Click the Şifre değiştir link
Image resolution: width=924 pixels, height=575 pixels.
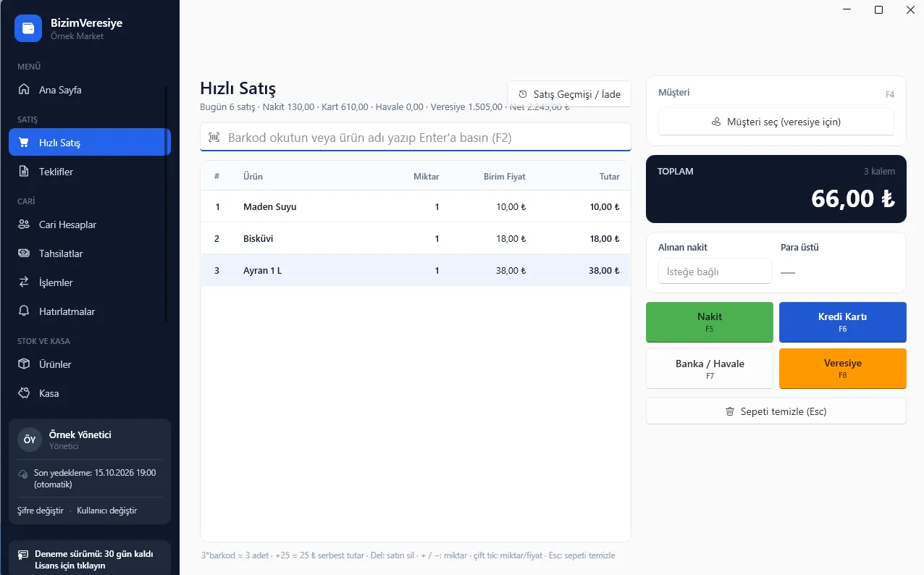tap(41, 511)
